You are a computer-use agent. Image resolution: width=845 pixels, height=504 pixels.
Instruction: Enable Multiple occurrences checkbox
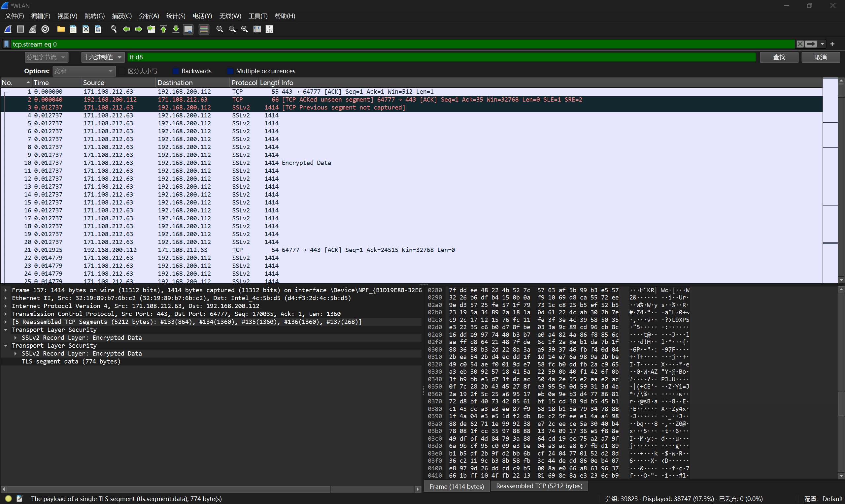point(230,71)
